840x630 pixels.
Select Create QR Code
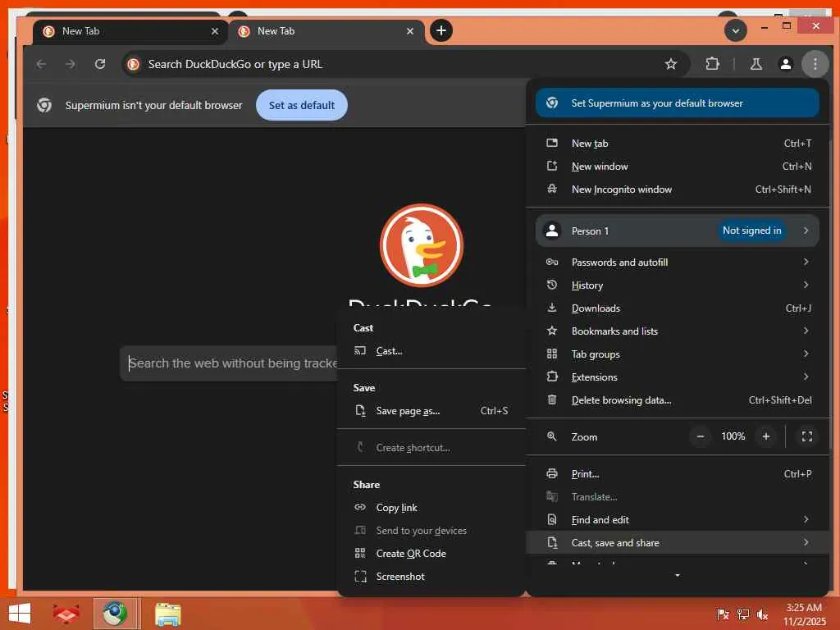point(431,554)
